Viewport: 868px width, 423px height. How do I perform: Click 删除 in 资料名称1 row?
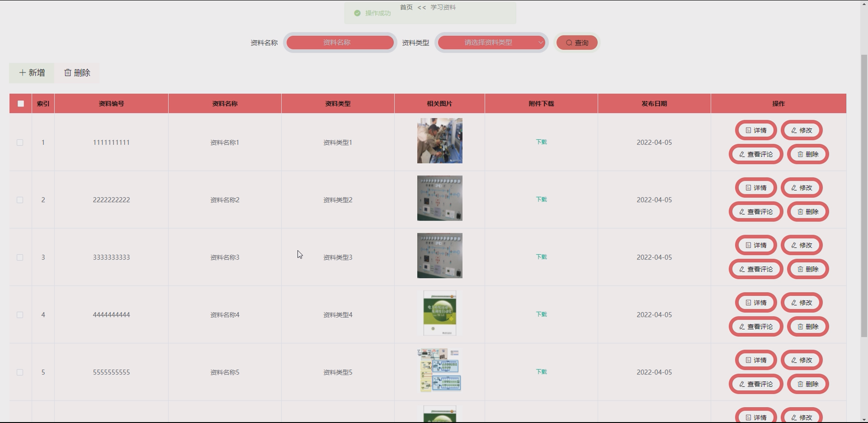[808, 154]
